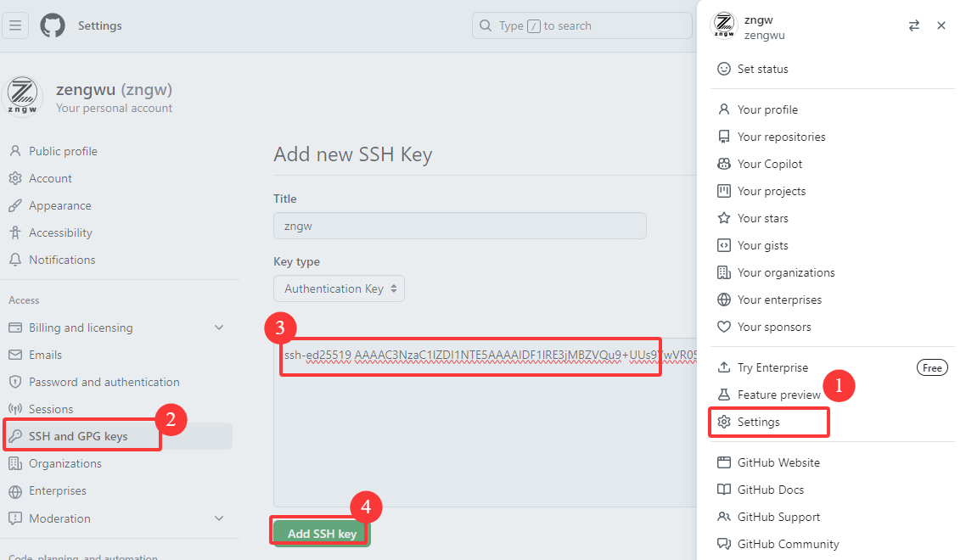966x560 pixels.
Task: Click the Title input field
Action: (459, 226)
